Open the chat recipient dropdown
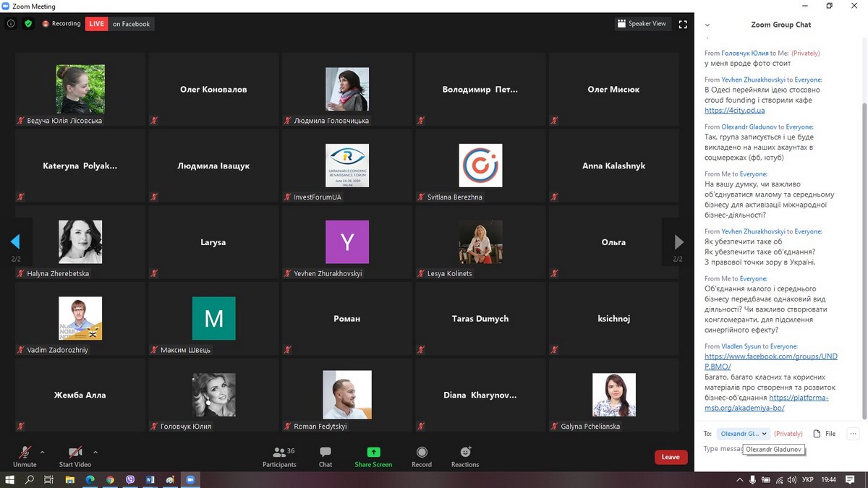This screenshot has width=868, height=488. click(x=743, y=434)
